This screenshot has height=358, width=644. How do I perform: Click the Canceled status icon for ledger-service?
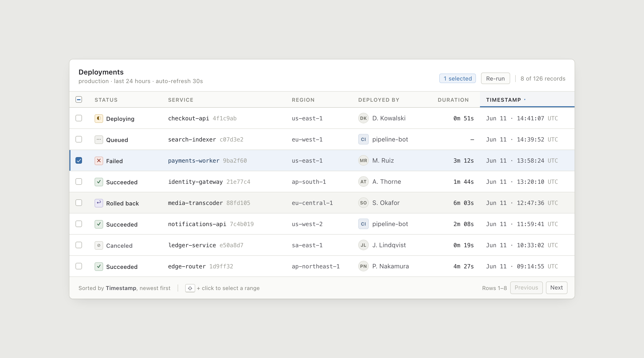coord(99,245)
